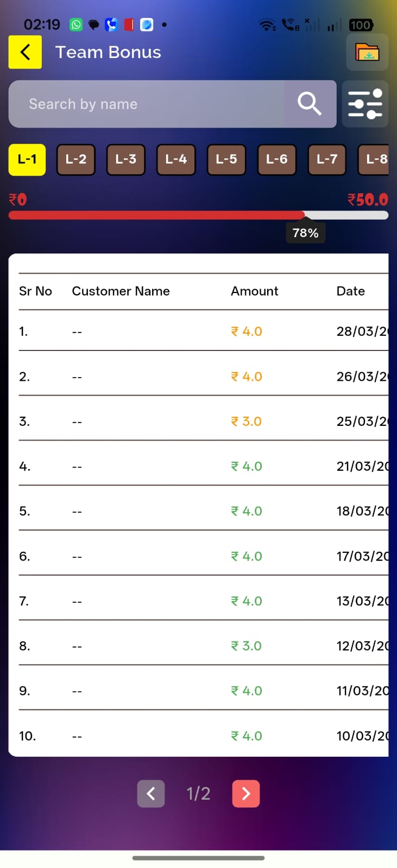397x868 pixels.
Task: Switch to the L-7 level tab
Action: coord(327,159)
